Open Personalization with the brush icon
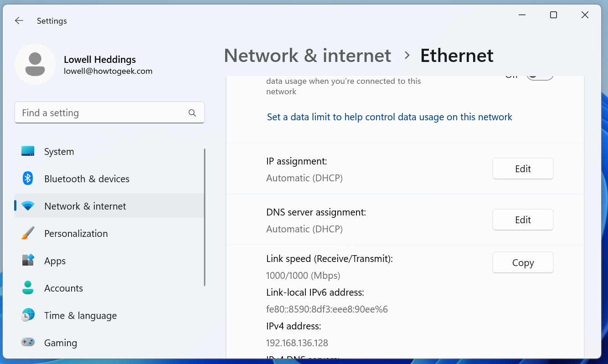This screenshot has width=608, height=364. [28, 233]
